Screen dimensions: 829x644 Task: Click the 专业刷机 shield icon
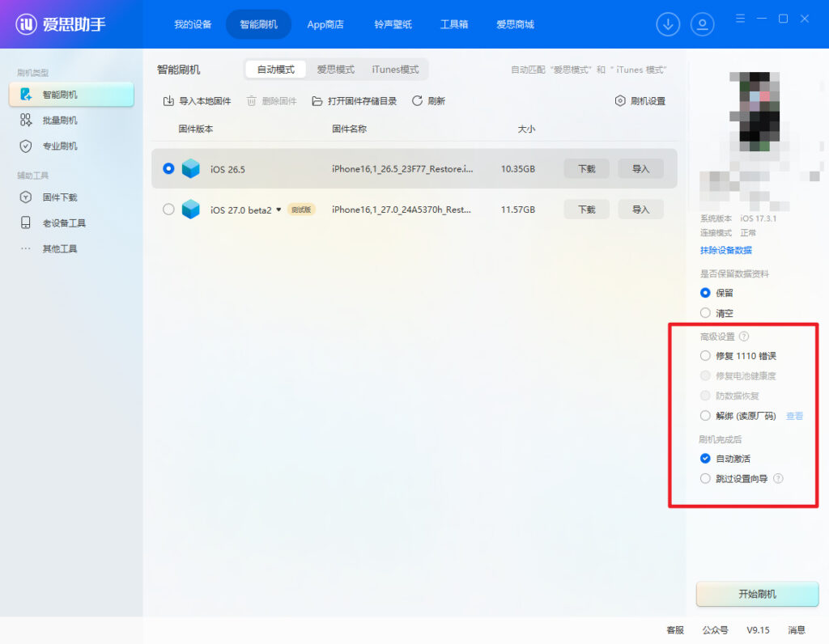[x=25, y=146]
